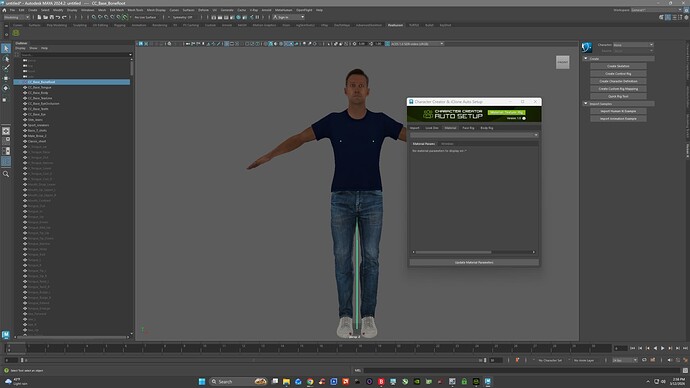
Task: Create a new scene via toolbar icon
Action: [x=39, y=17]
